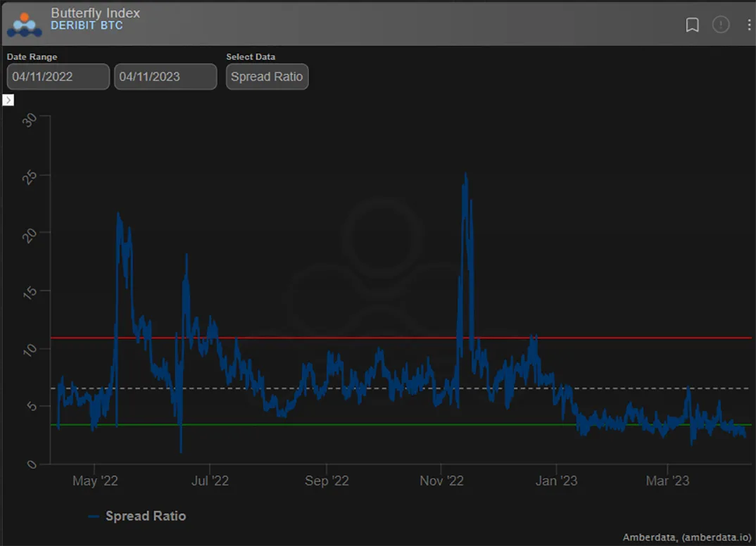The image size is (756, 546).
Task: Bookmark the Butterfly Index chart
Action: tap(692, 25)
